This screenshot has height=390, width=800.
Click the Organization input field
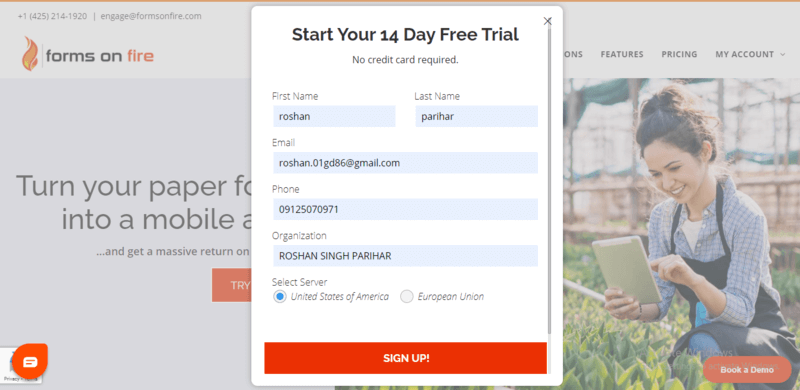click(x=406, y=256)
